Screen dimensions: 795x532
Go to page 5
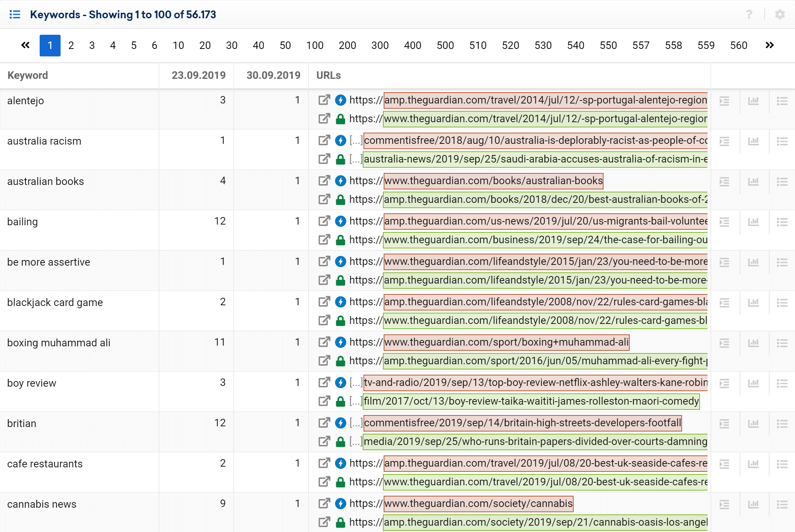tap(134, 46)
